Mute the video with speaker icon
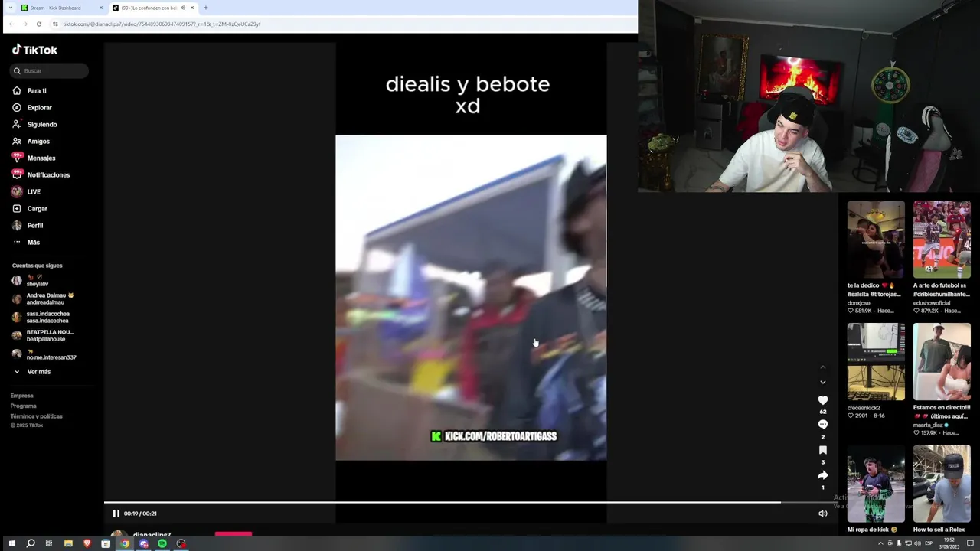Screen dimensions: 980x551 (x=823, y=514)
